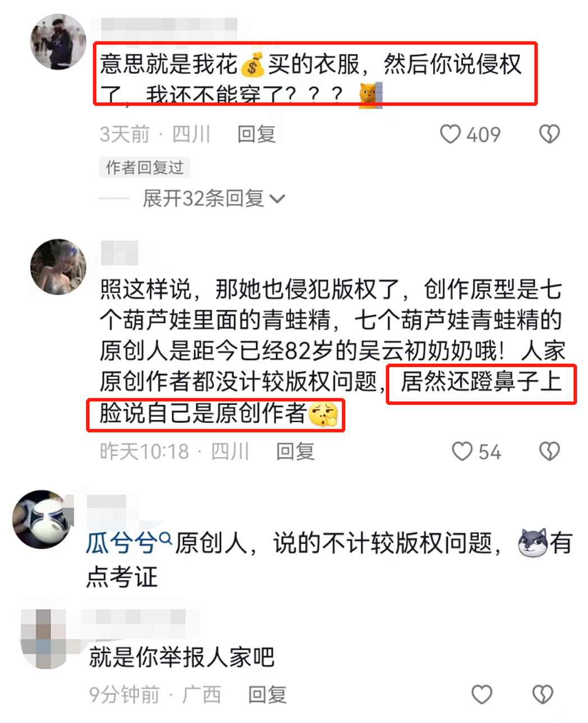Tap the husky dog emoji in reply
Image resolution: width=588 pixels, height=723 pixels.
pos(532,542)
